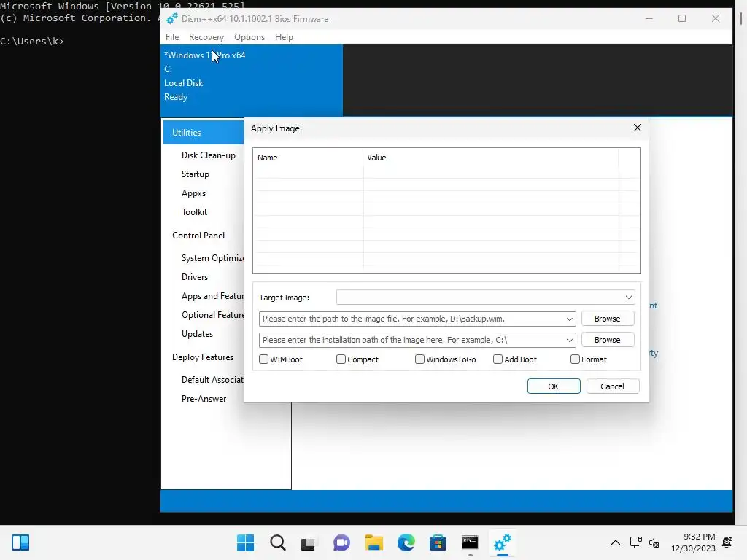Minimize the Dism++ window

point(649,18)
